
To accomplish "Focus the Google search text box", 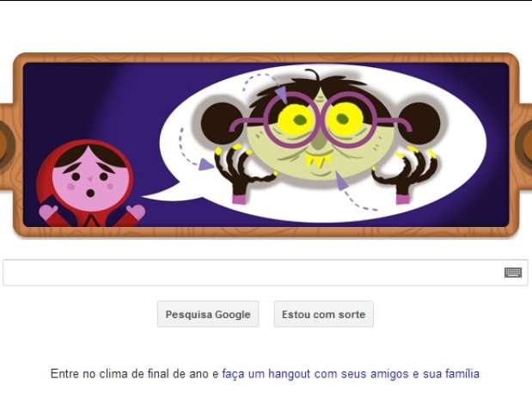I will click(x=266, y=273).
